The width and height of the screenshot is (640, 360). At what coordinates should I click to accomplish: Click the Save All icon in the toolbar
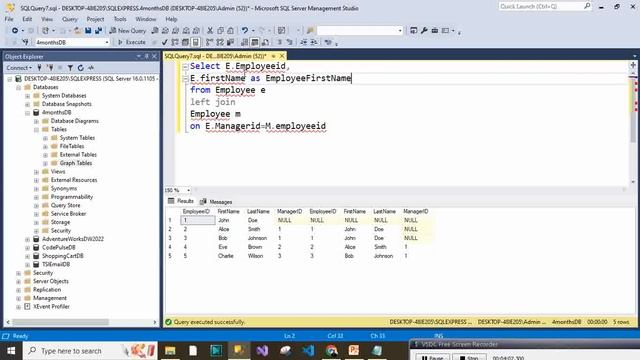[98, 31]
